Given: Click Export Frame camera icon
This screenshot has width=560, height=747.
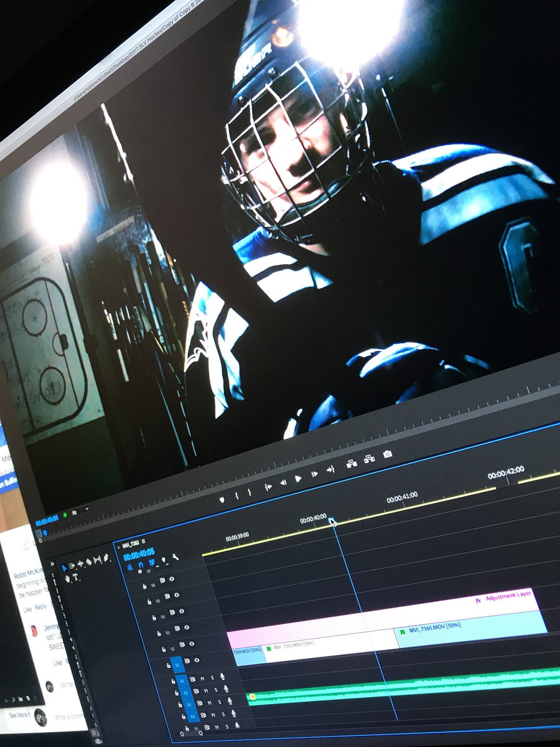Looking at the screenshot, I should tap(388, 454).
